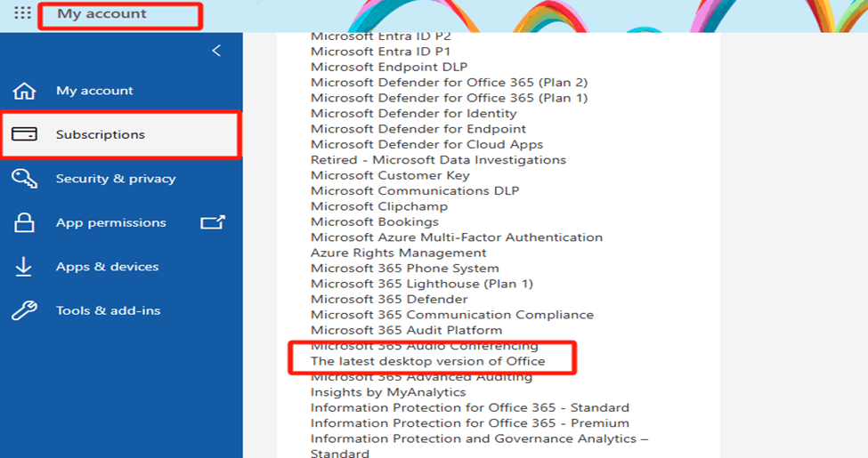
Task: Click Microsoft Bookings entry
Action: coord(375,221)
